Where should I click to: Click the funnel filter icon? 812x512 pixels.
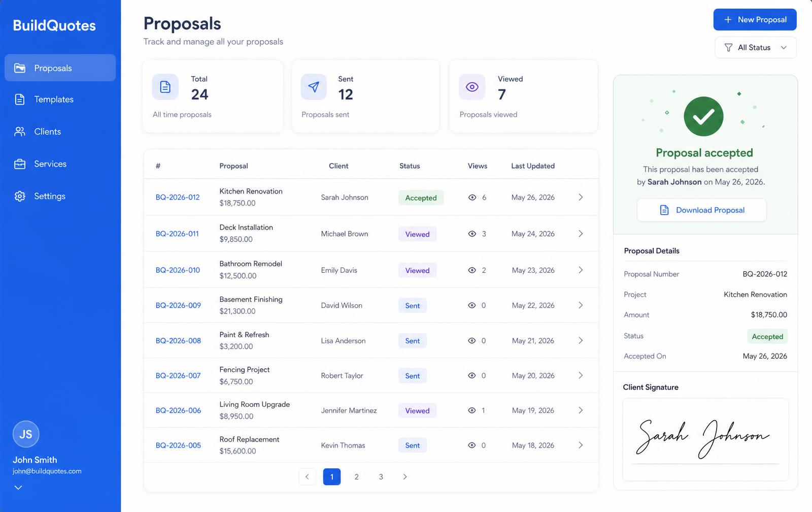[728, 47]
